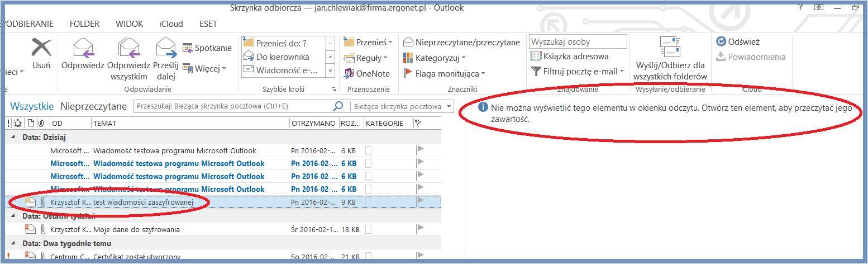Open the iCloud ribbon tab
The width and height of the screenshot is (868, 264).
[x=171, y=24]
